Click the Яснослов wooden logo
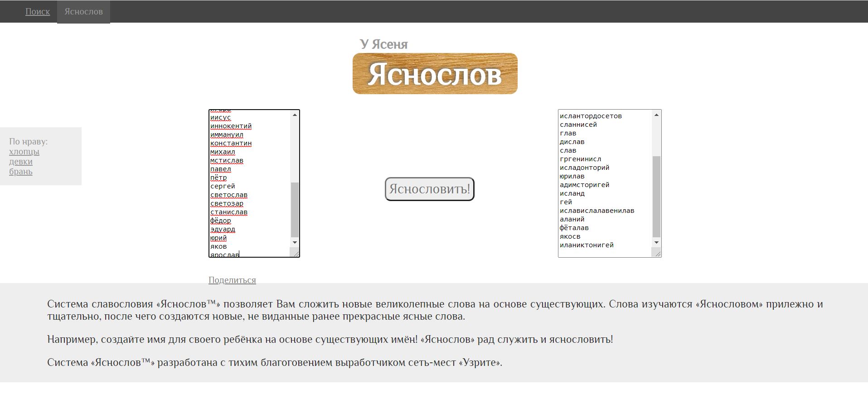The height and width of the screenshot is (418, 868). [x=434, y=74]
